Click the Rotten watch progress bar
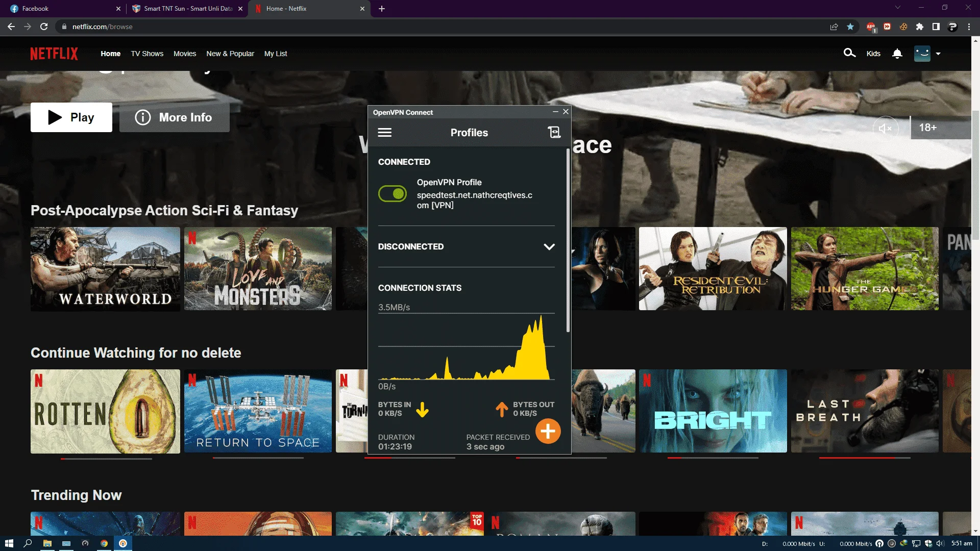The height and width of the screenshot is (551, 980). click(106, 459)
